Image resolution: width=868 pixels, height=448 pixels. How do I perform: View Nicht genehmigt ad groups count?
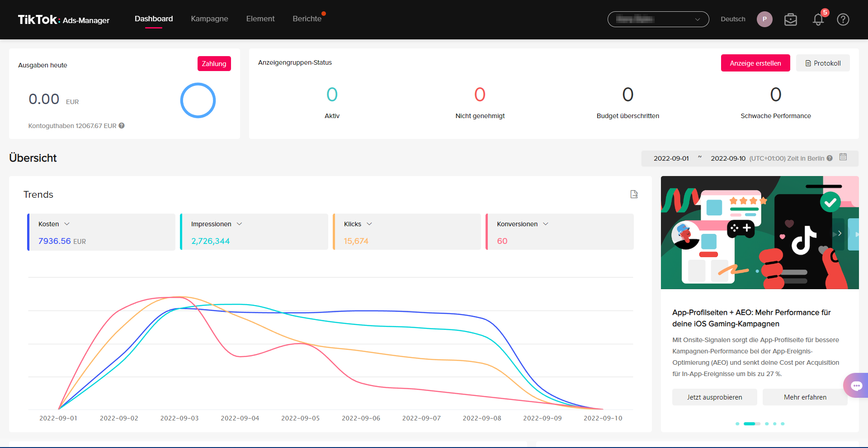480,95
